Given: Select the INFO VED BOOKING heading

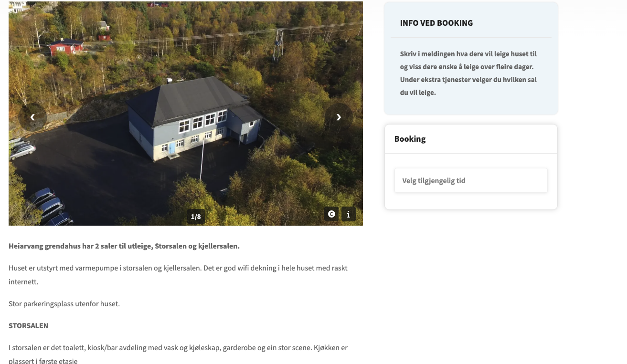Looking at the screenshot, I should 436,23.
